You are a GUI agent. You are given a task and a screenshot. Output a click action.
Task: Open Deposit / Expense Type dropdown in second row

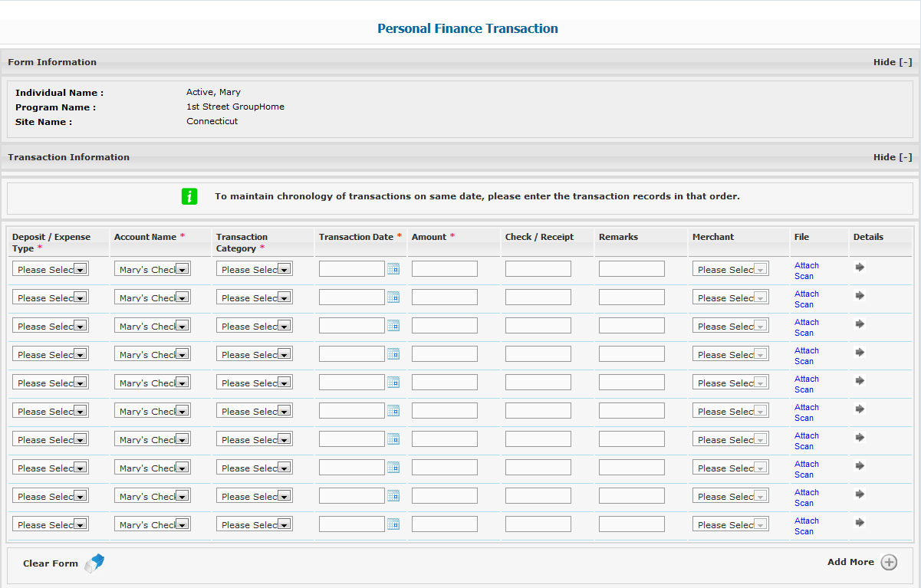click(x=51, y=297)
